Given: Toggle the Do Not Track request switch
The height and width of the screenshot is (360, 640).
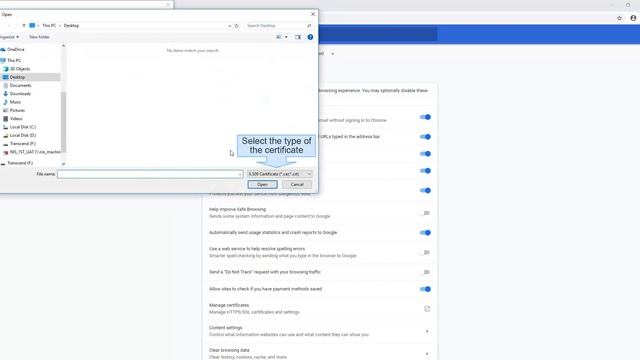Looking at the screenshot, I should (x=425, y=272).
